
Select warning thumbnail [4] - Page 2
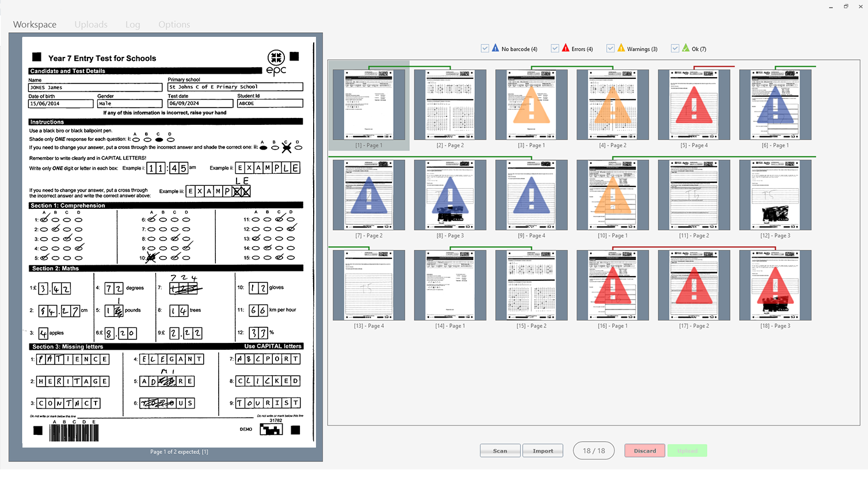(x=612, y=105)
